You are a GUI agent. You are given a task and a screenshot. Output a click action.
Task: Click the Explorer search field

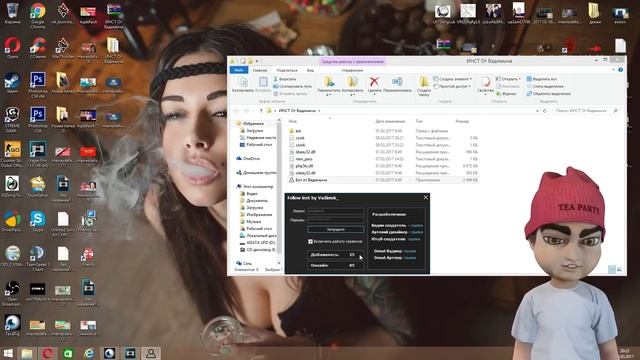click(x=587, y=111)
